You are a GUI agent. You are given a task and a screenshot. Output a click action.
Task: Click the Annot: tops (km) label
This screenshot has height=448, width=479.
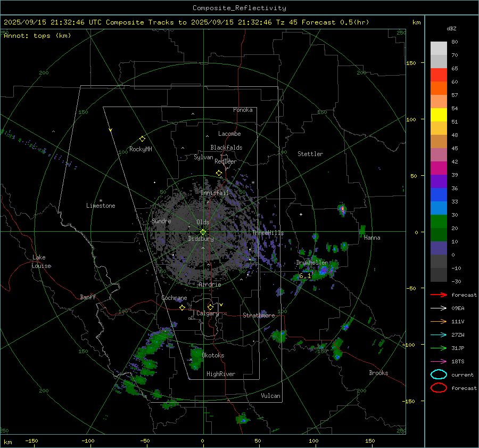(37, 36)
